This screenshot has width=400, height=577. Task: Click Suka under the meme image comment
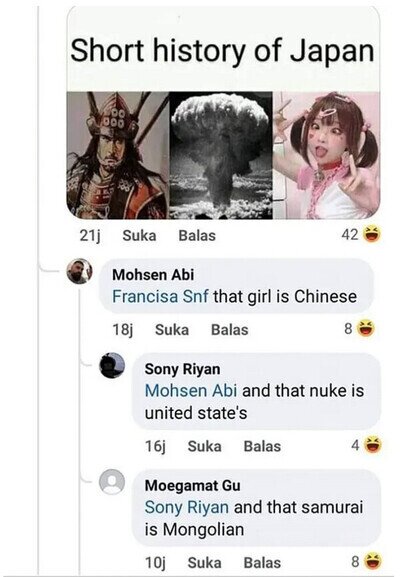[139, 236]
